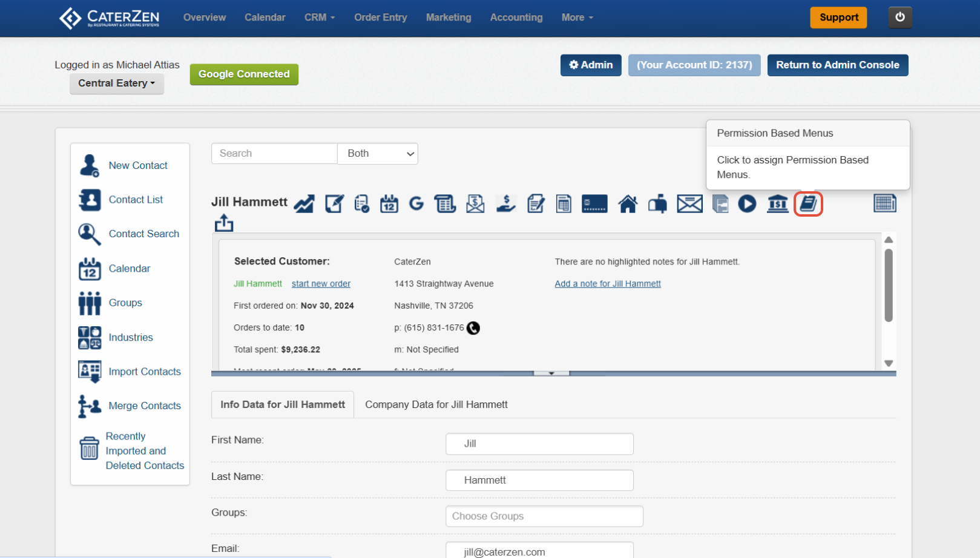Viewport: 980px width, 558px height.
Task: Click the Permission Based Menus book icon
Action: [x=808, y=204]
